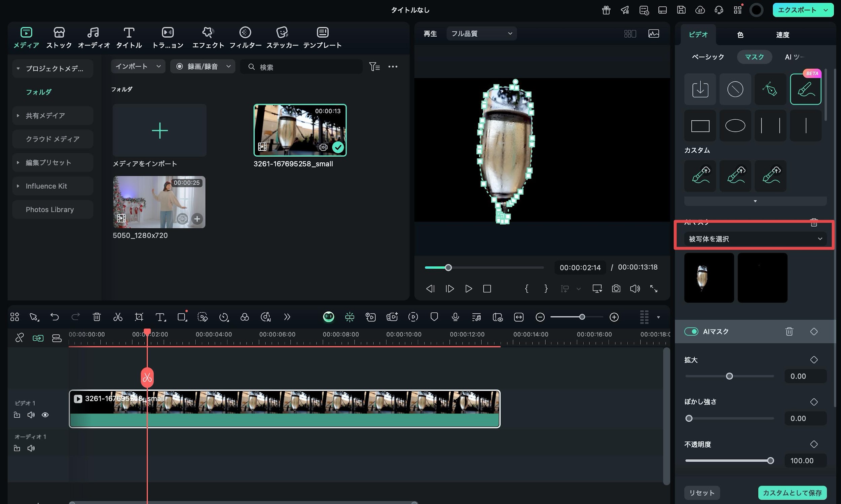Image resolution: width=841 pixels, height=504 pixels.
Task: Click the crop tool in timeline toolbar
Action: point(139,317)
